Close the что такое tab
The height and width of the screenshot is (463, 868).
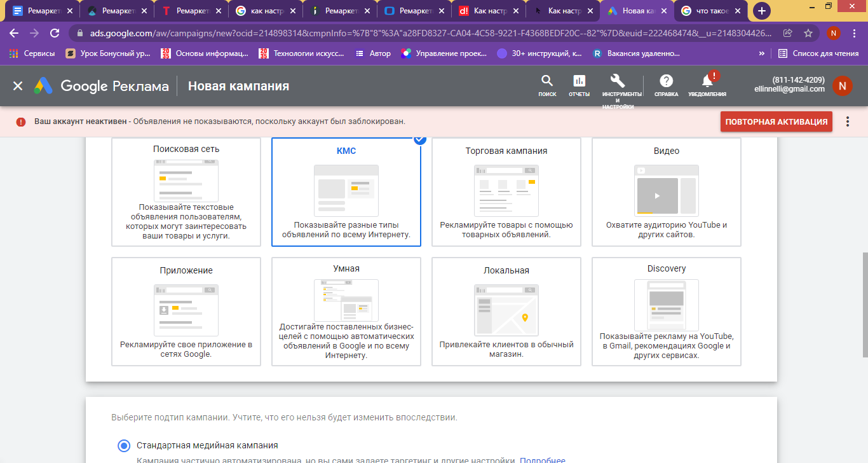[739, 11]
